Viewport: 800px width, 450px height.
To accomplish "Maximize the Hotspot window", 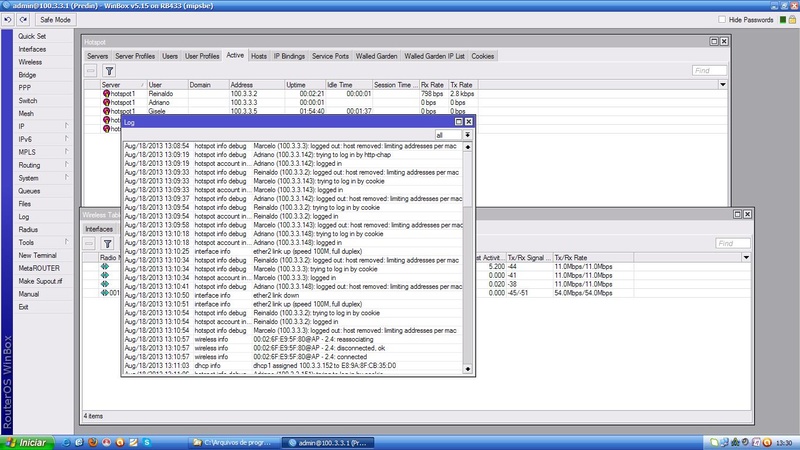I will [x=714, y=41].
